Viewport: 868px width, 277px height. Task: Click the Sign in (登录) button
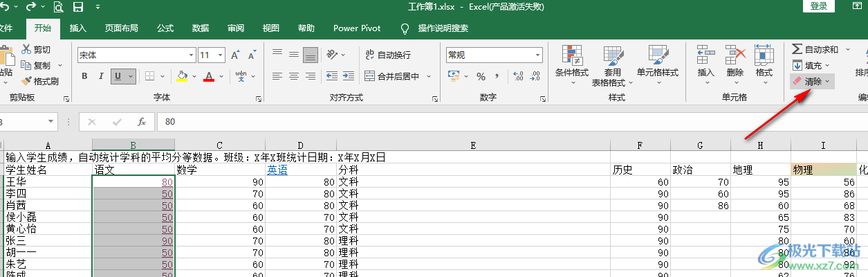point(819,6)
